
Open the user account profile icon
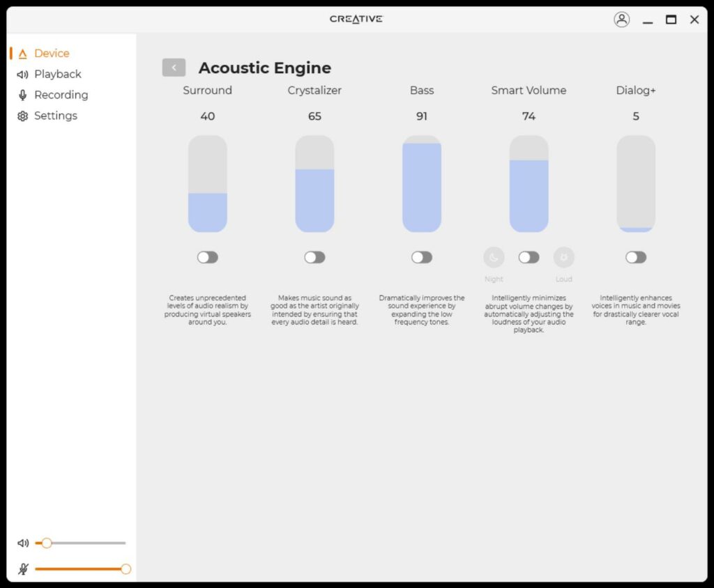coord(621,20)
